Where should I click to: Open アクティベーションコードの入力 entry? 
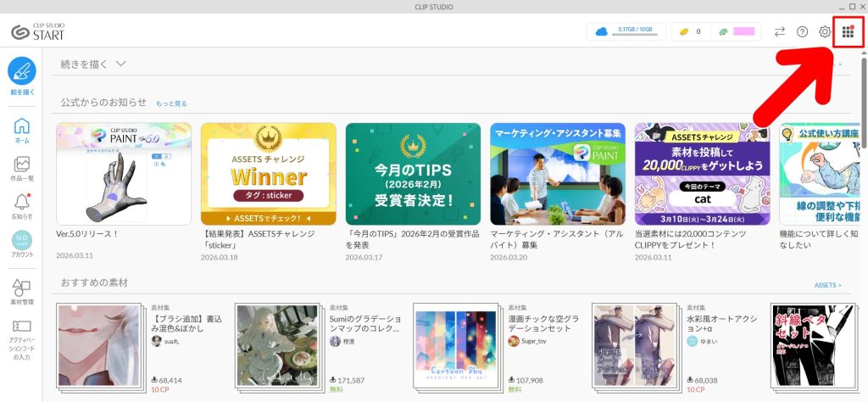point(21,340)
